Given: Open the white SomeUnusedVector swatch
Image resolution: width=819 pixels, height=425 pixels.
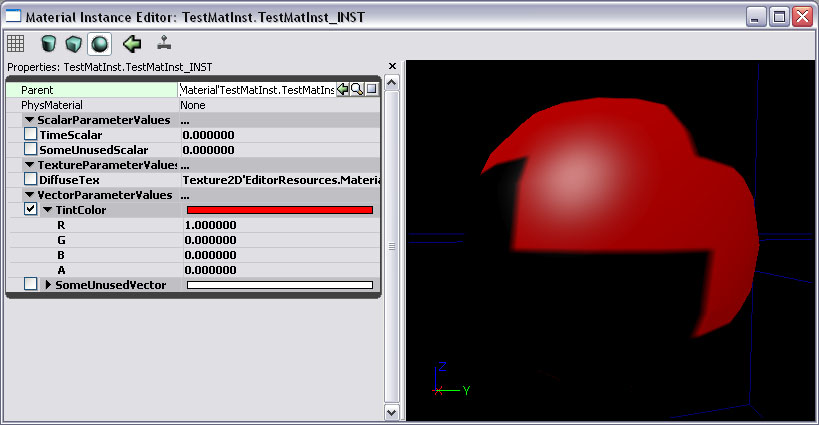Looking at the screenshot, I should click(x=280, y=285).
